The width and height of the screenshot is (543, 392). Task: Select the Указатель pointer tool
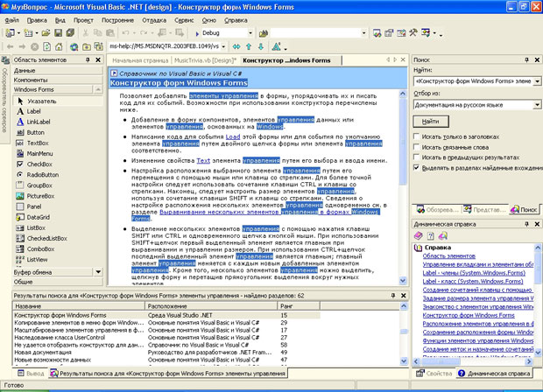point(58,101)
